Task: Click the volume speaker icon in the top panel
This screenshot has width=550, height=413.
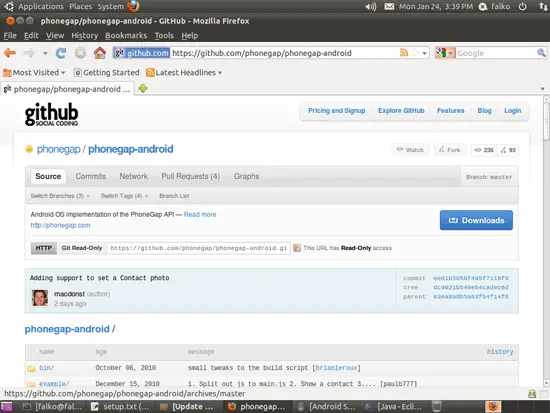Action: (x=370, y=6)
